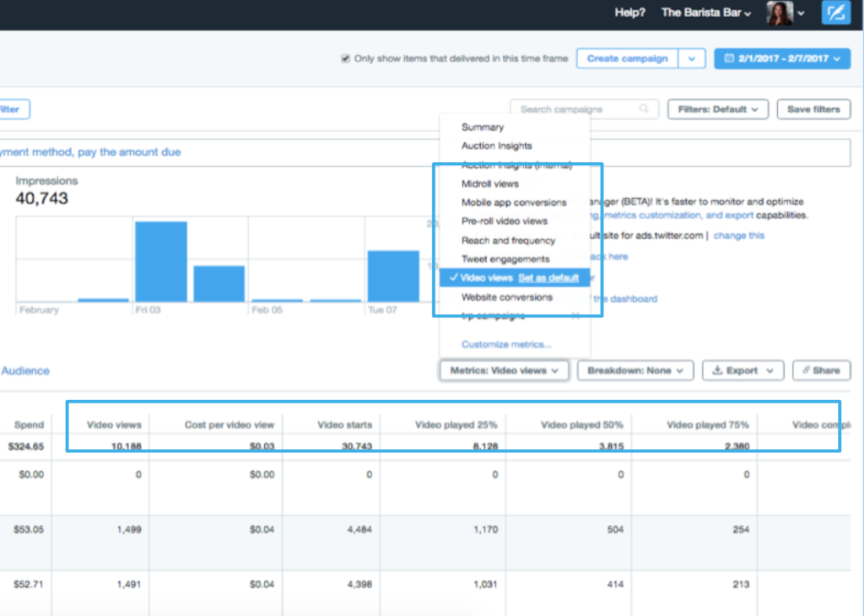This screenshot has width=864, height=616.
Task: Expand The Barista Bar account dropdown
Action: pyautogui.click(x=705, y=13)
